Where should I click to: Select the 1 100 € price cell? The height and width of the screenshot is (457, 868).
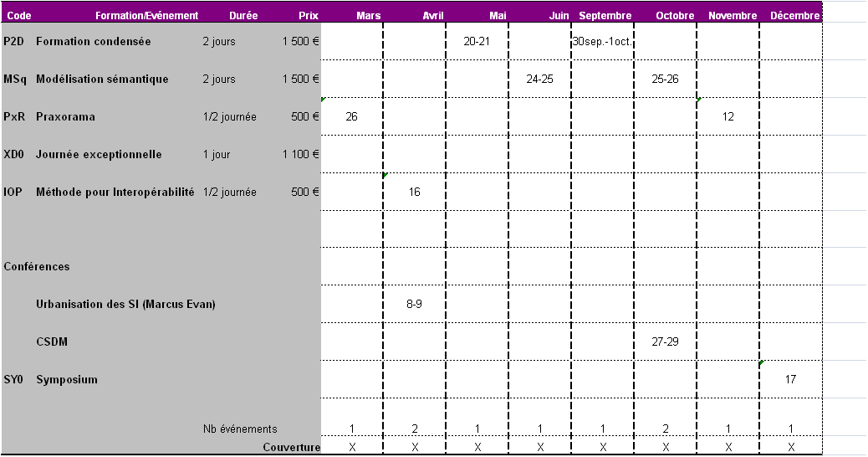[x=300, y=155]
